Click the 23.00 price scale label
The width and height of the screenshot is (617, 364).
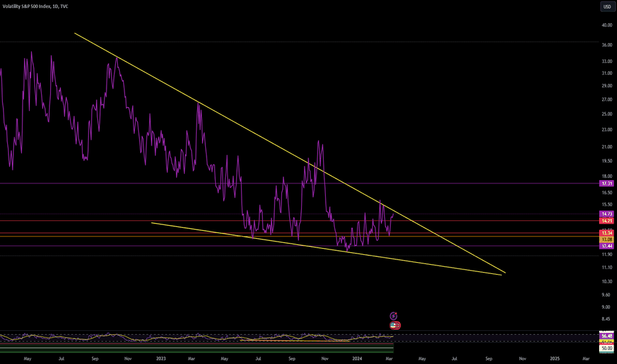tap(606, 130)
